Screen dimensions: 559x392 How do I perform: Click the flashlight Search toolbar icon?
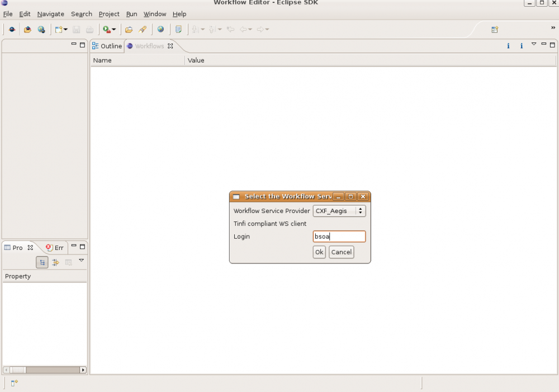tap(143, 30)
